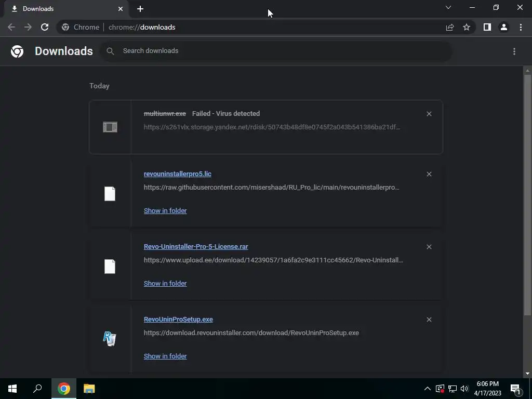Click the Chrome logo beside Downloads title
The width and height of the screenshot is (532, 399).
point(17,51)
